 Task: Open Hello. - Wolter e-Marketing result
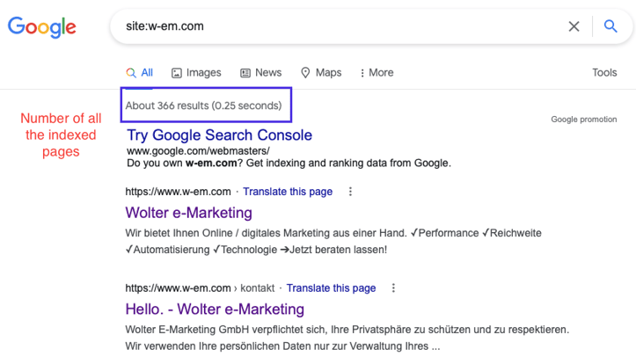point(215,309)
